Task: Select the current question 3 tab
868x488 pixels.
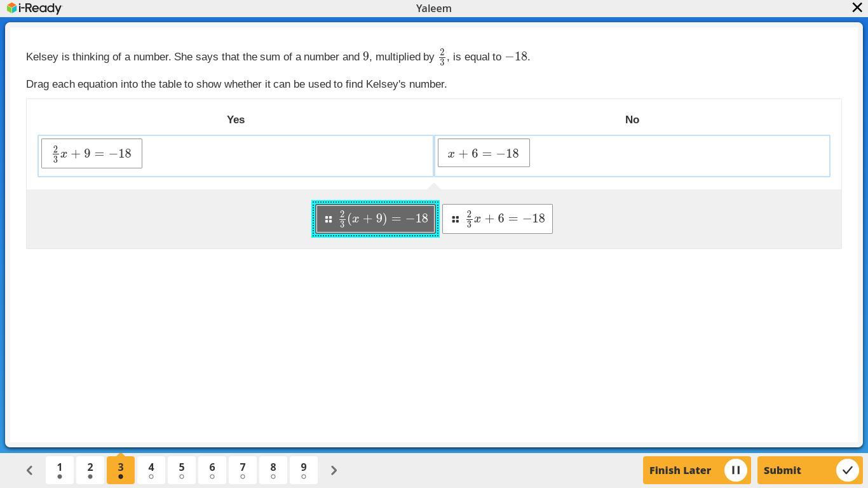Action: click(x=121, y=470)
